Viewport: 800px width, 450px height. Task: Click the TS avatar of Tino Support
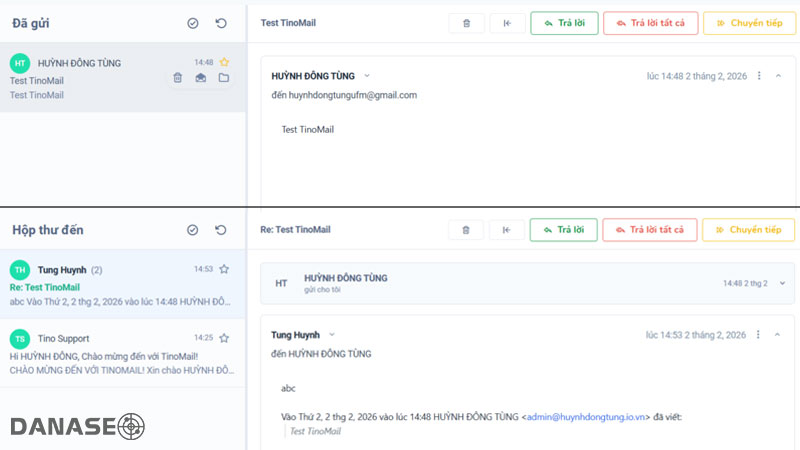click(x=20, y=339)
